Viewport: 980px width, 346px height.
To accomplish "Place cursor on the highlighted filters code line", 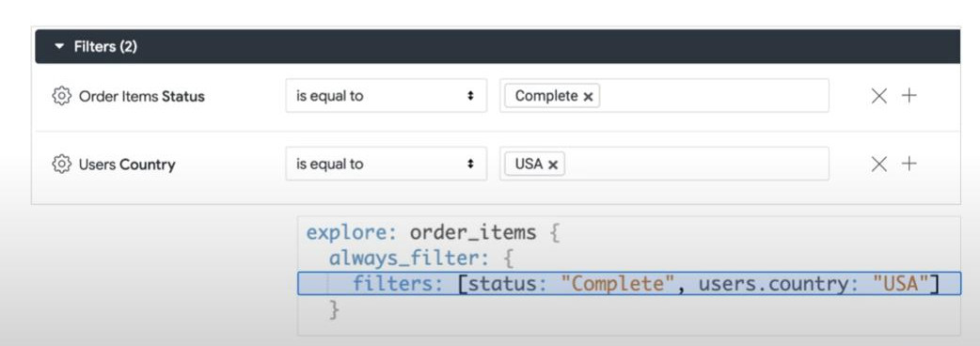I will [x=629, y=284].
